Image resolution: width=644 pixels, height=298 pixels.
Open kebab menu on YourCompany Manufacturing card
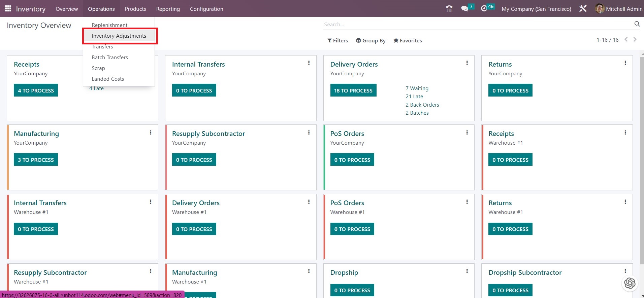pos(151,133)
